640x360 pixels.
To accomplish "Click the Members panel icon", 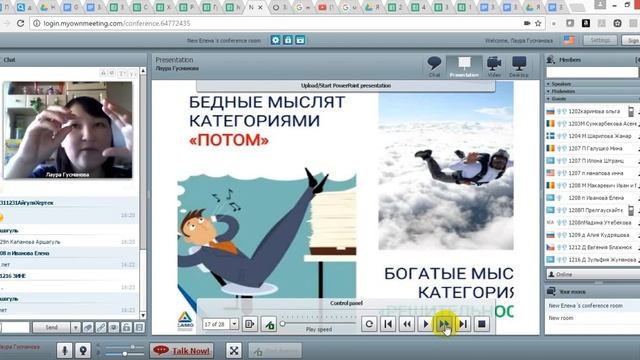I will tap(551, 60).
